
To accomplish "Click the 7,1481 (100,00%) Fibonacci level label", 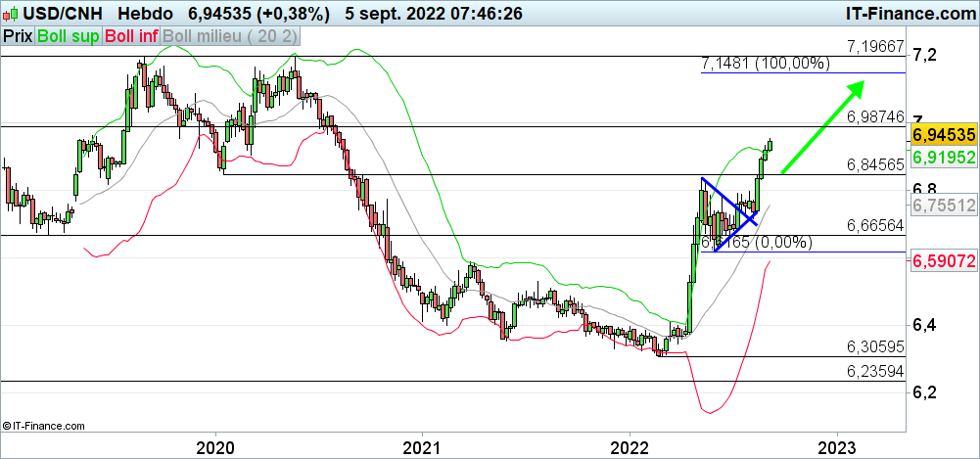I will click(x=766, y=64).
